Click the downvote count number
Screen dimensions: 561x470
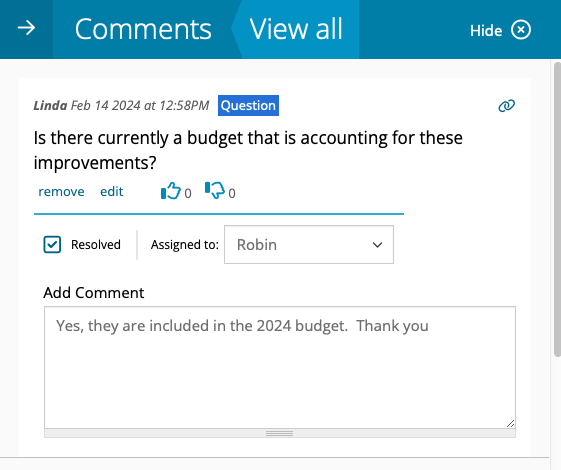pos(232,194)
